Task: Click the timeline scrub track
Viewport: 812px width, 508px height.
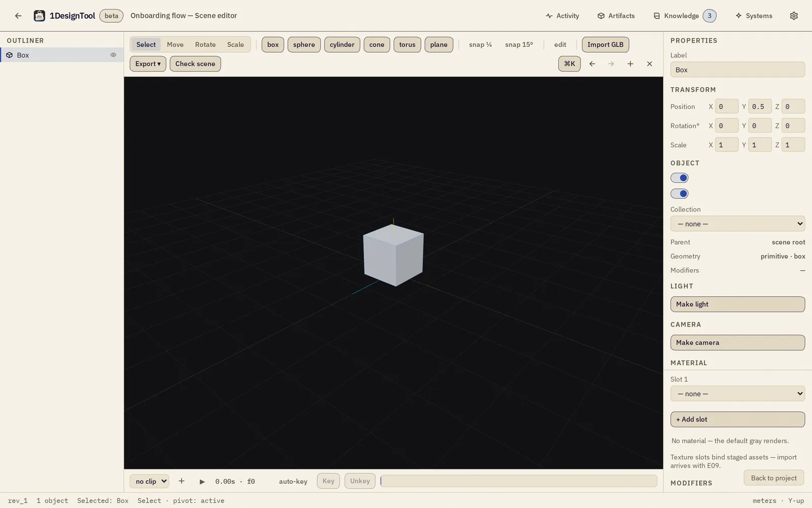Action: [x=519, y=481]
